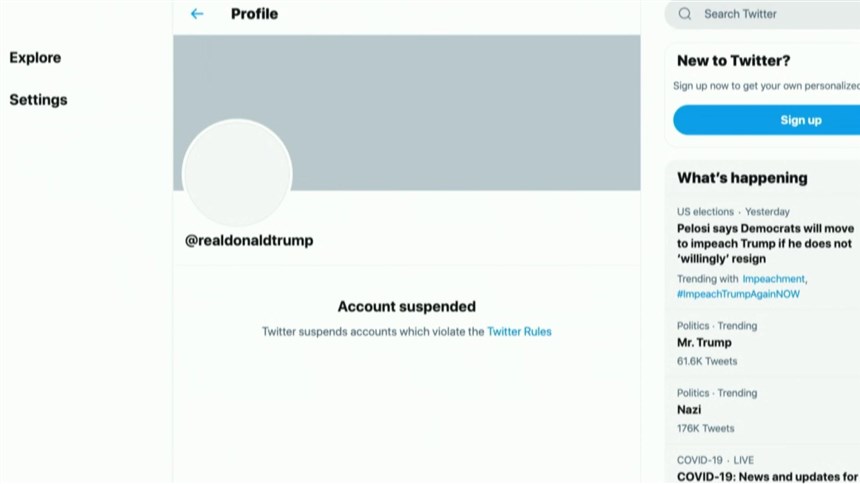Screen dimensions: 860x484
Task: Open the Twitter Rules link
Action: point(519,331)
